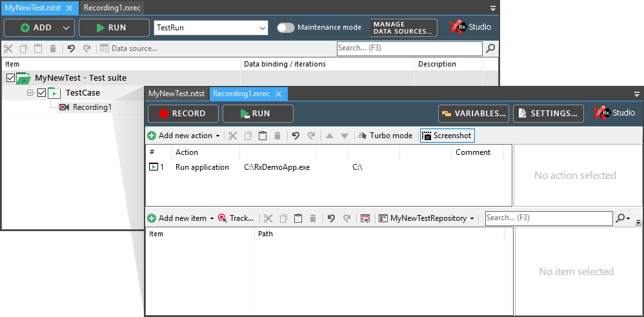The width and height of the screenshot is (644, 317).
Task: Collapse the TestCase tree node
Action: 30,93
